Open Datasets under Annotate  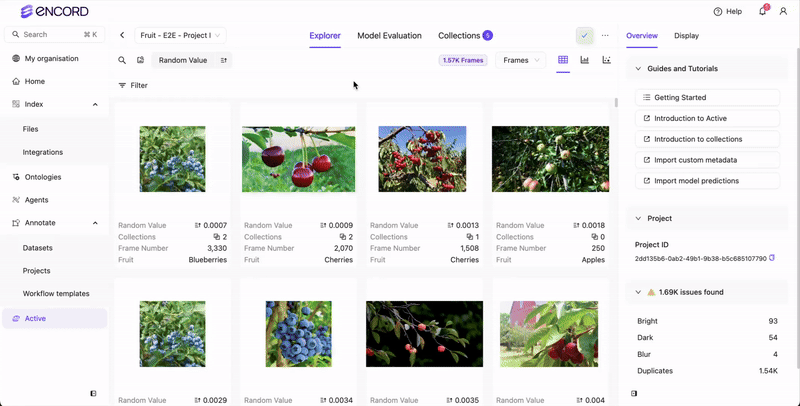tap(37, 248)
